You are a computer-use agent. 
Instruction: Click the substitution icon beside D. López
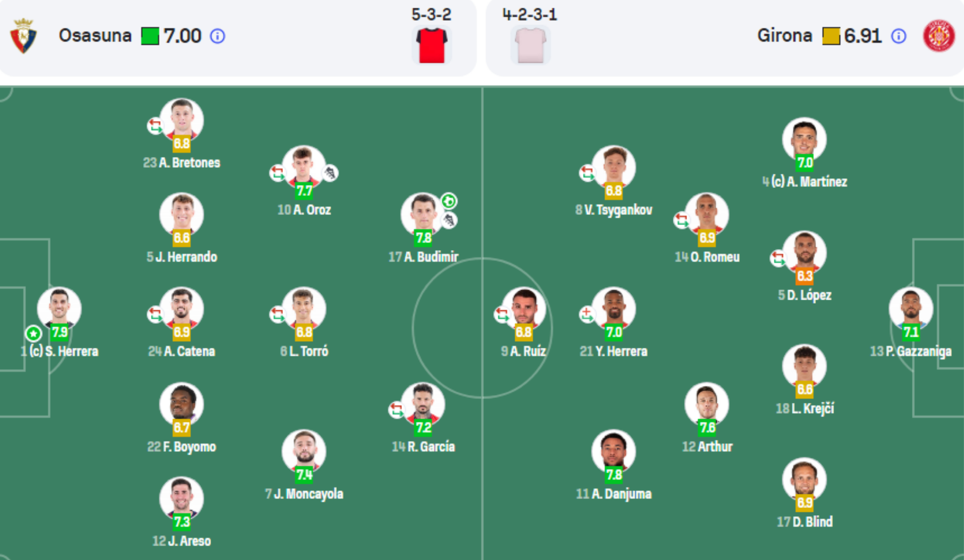point(777,258)
